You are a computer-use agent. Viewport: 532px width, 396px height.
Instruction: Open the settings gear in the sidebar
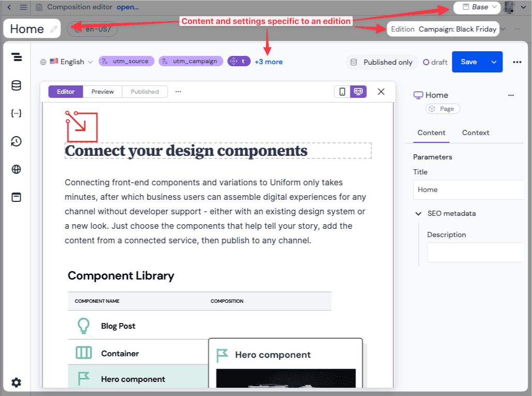coord(16,383)
